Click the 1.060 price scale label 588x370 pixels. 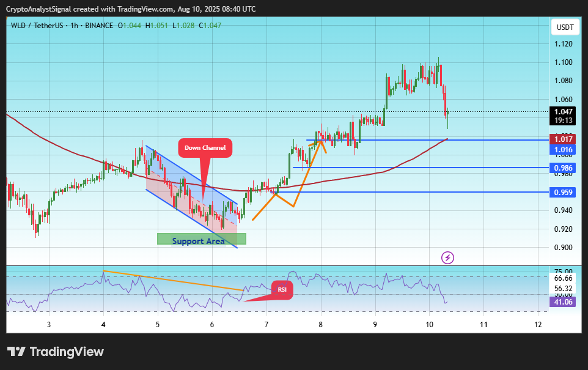tap(564, 100)
